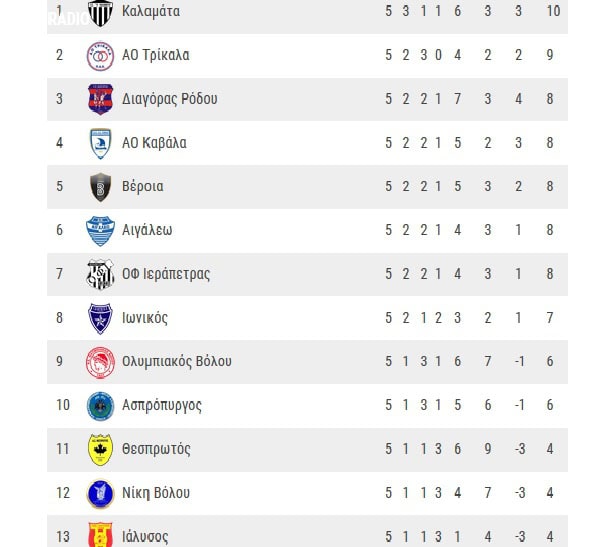Open the Καλαμάτα team name link
The image size is (590, 547).
pos(151,11)
